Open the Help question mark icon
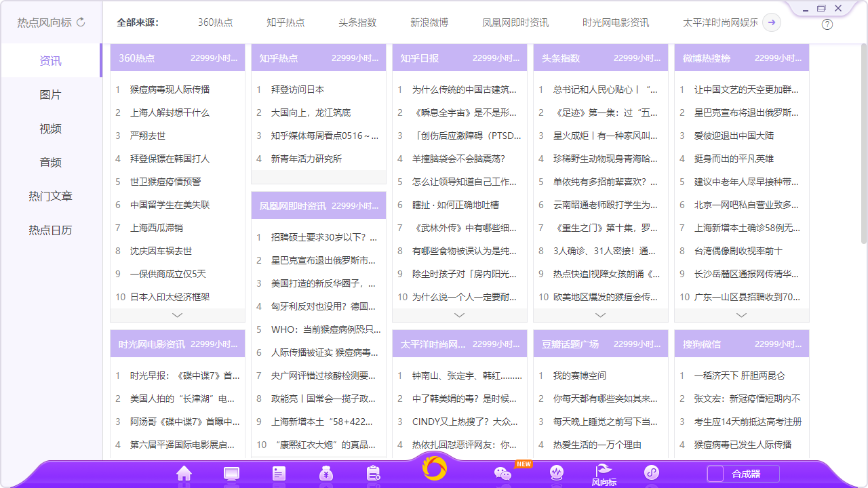868x488 pixels. point(827,24)
